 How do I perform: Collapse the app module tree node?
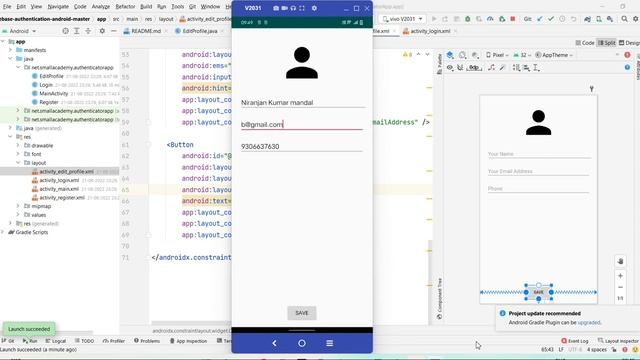(3, 42)
